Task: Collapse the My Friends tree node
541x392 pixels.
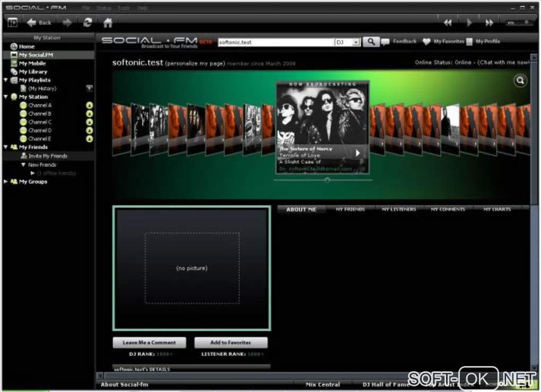Action: 5,147
